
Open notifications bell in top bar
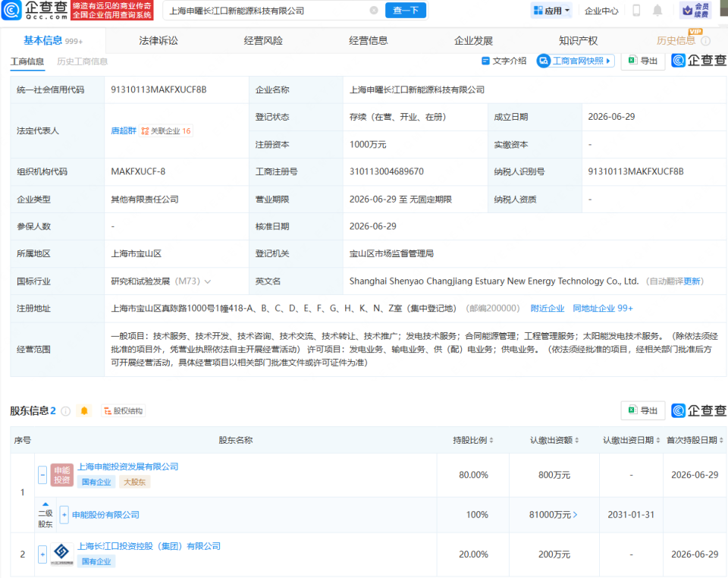click(x=657, y=10)
